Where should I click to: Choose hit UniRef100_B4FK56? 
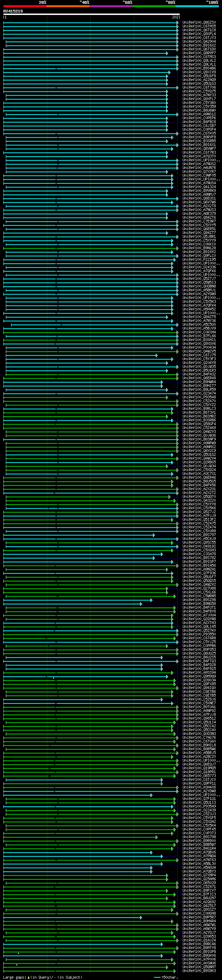pyautogui.click(x=199, y=485)
